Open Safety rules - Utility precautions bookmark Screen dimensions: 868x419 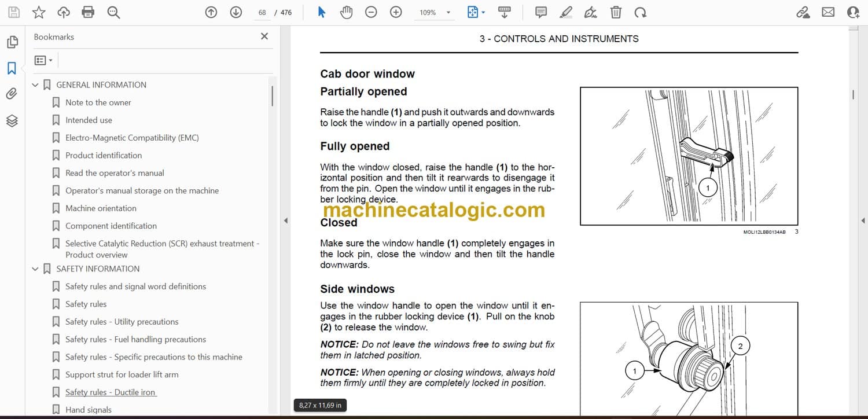[122, 322]
